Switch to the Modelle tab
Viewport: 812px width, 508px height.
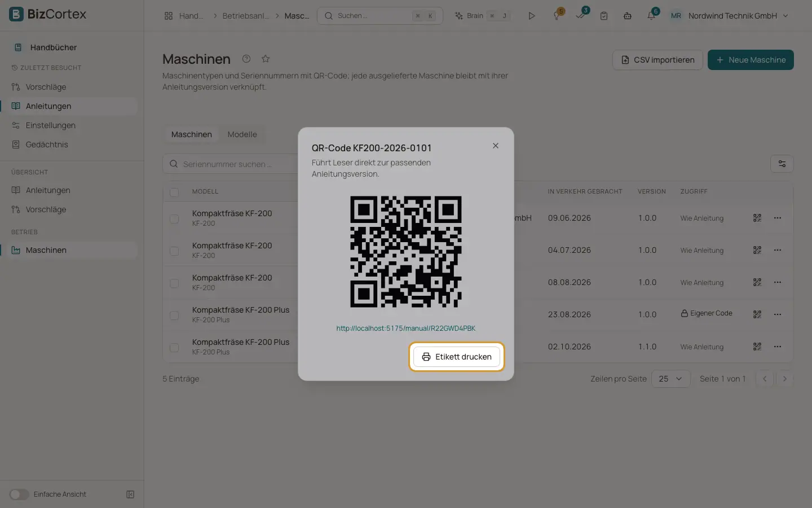pos(242,134)
